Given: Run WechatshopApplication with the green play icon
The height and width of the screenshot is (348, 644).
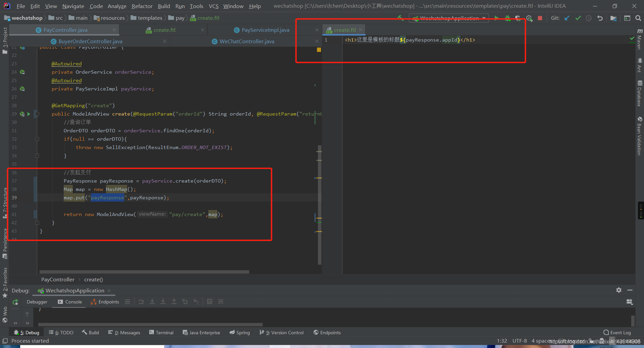Looking at the screenshot, I should (x=496, y=18).
